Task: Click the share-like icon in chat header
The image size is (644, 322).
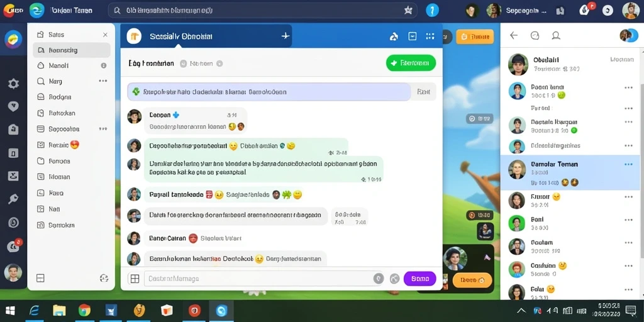Action: [394, 36]
